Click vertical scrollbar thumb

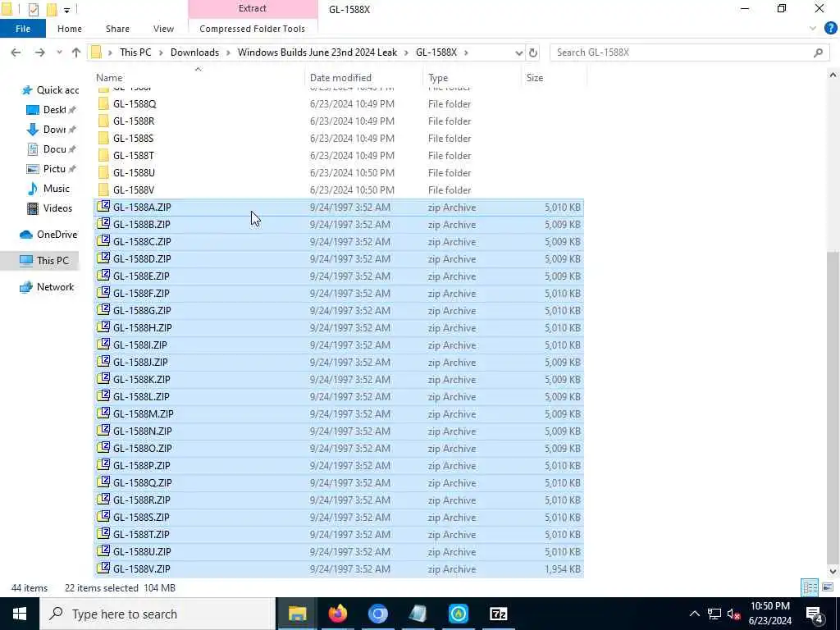833,407
